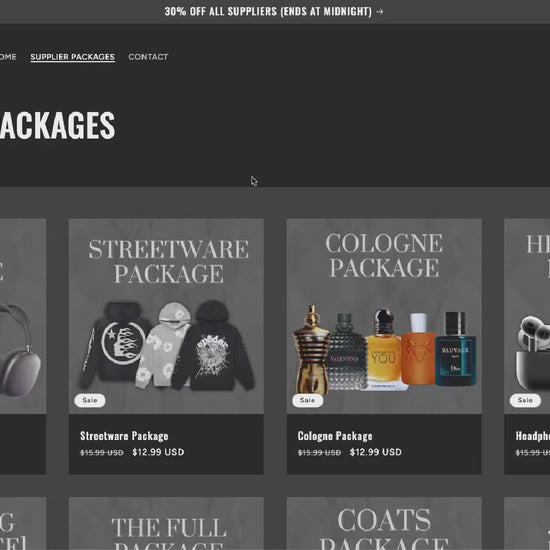
Task: Click the Cologne Package title link
Action: 335,436
